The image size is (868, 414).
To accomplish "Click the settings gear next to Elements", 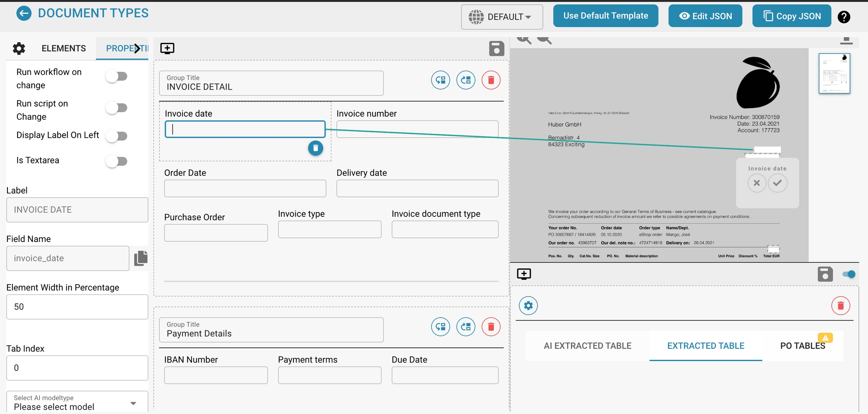I will point(19,48).
